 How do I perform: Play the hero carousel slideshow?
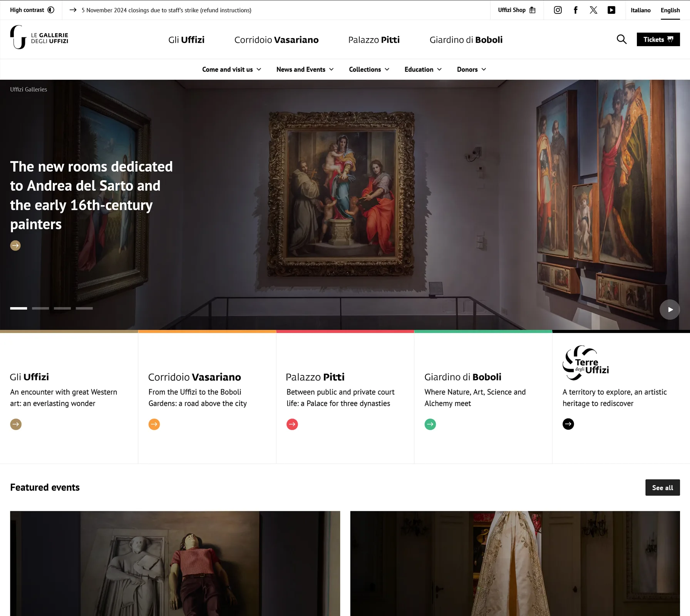tap(670, 310)
